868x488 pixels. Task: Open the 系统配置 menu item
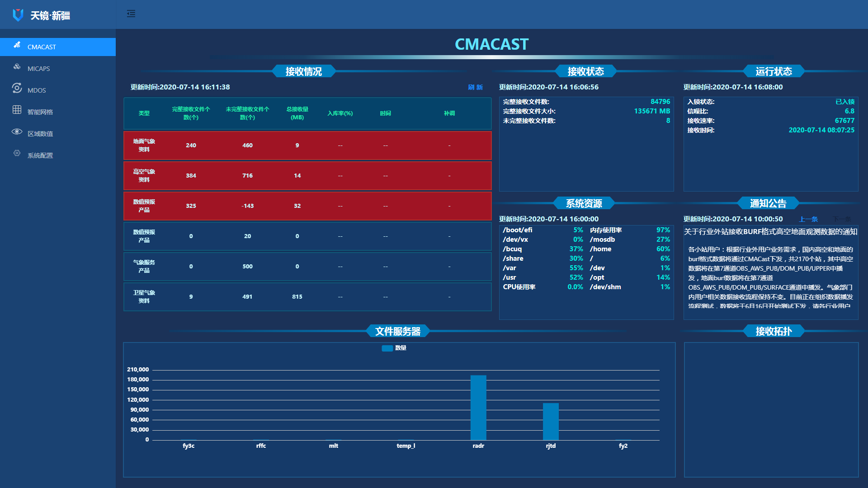pyautogui.click(x=58, y=155)
